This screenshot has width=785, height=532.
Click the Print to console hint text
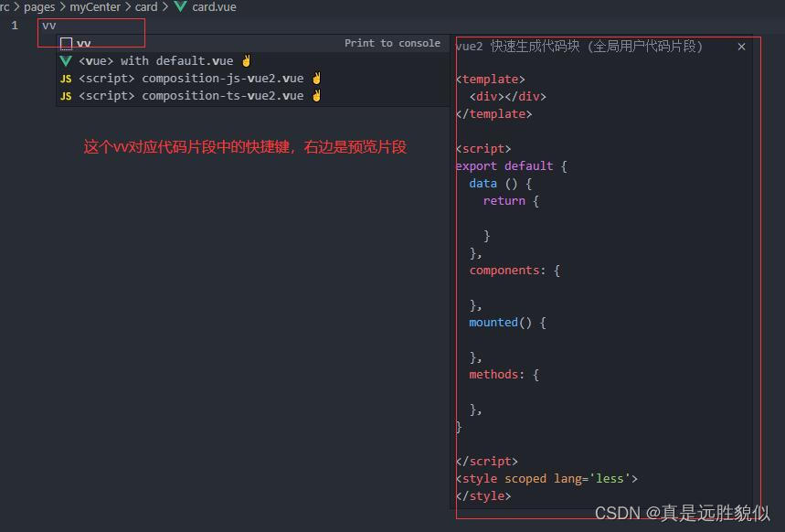click(x=393, y=42)
